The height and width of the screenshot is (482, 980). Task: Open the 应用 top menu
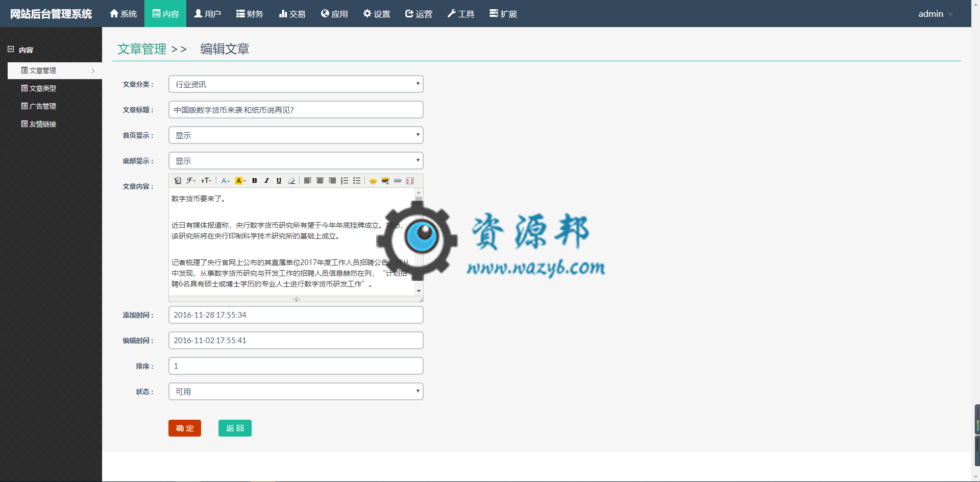pyautogui.click(x=334, y=14)
